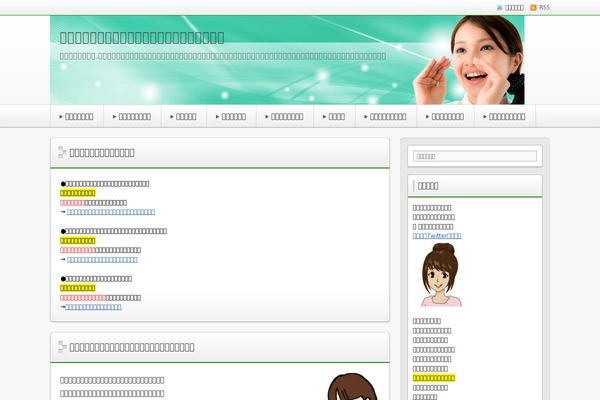Screen dimensions: 600x400
Task: Open the fifth navigation menu item
Action: [284, 116]
